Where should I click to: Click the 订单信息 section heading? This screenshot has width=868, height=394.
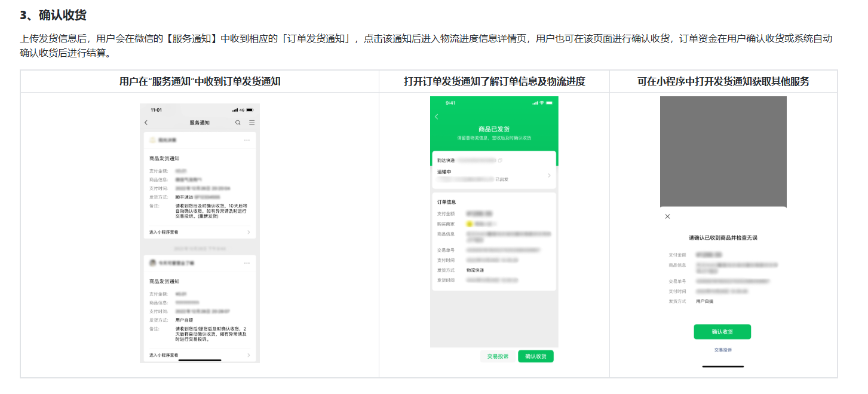pyautogui.click(x=446, y=202)
